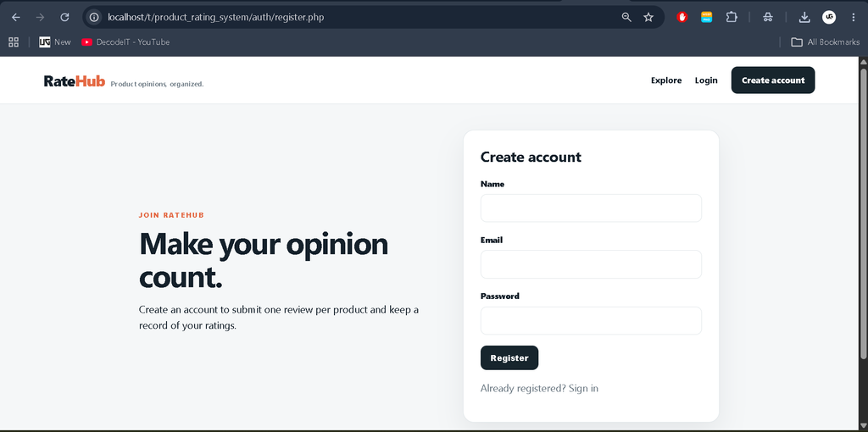868x432 pixels.
Task: View site information icon in address bar
Action: tap(94, 17)
